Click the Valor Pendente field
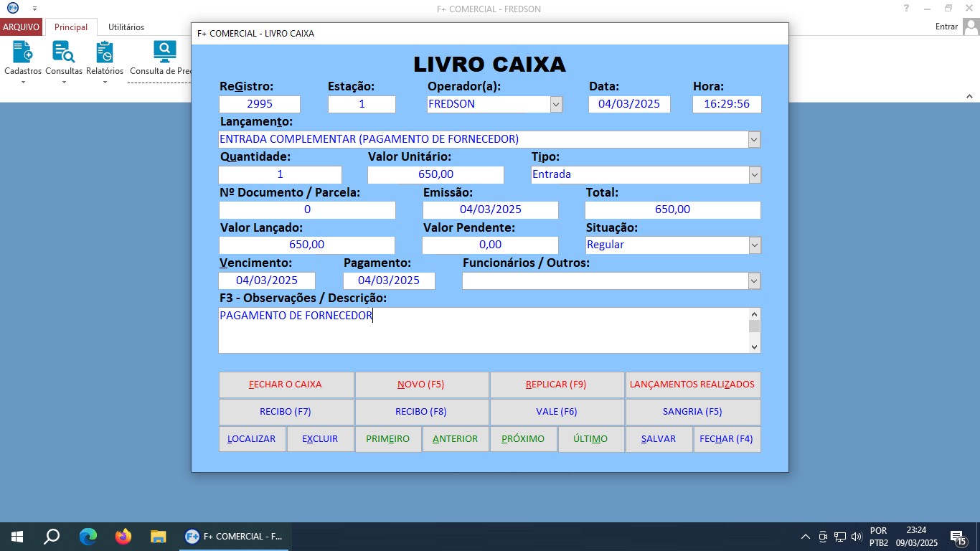The width and height of the screenshot is (980, 551). pyautogui.click(x=491, y=245)
